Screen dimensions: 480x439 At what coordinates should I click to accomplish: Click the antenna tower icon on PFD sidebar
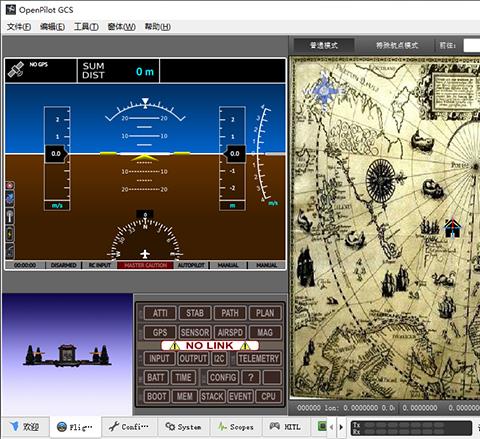tap(10, 216)
